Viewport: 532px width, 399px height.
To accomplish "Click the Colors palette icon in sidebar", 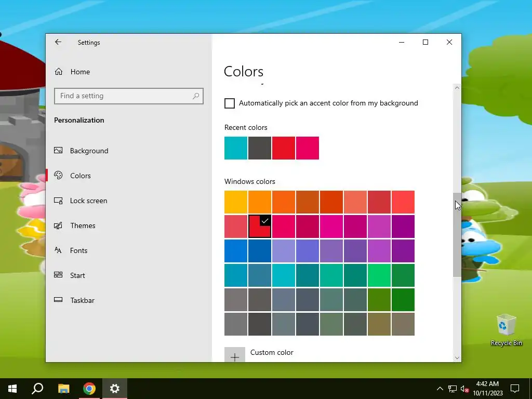I will [x=58, y=176].
